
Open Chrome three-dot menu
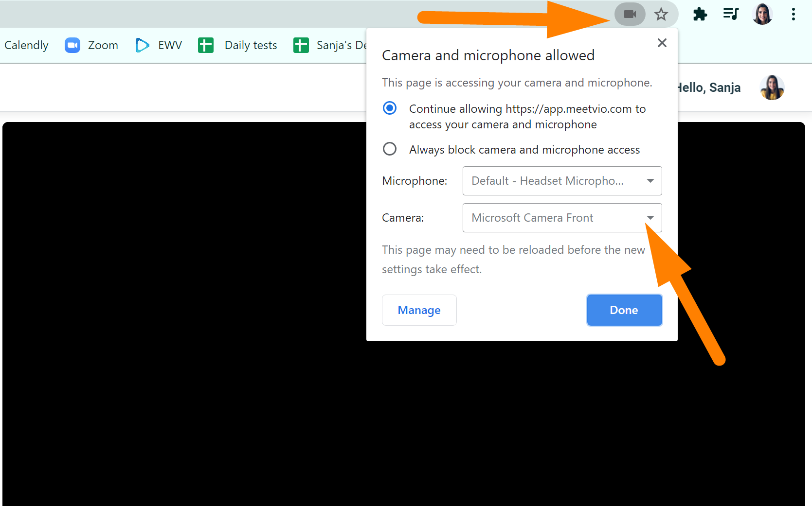(793, 14)
